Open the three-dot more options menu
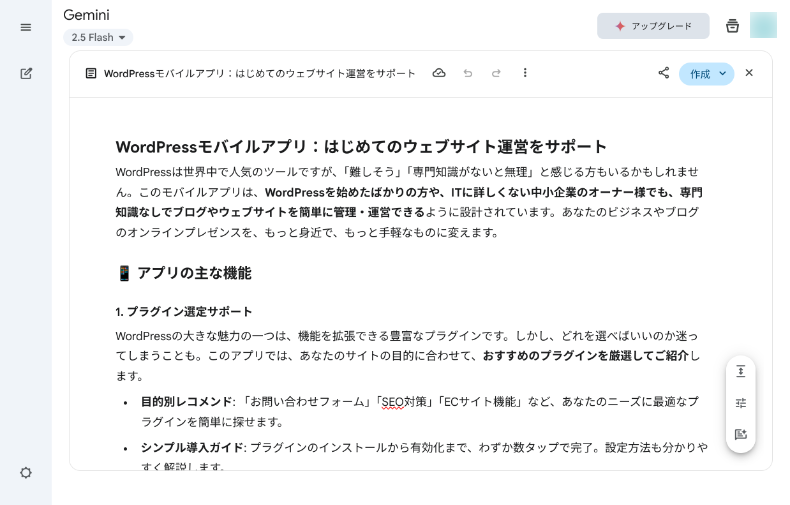 click(x=525, y=73)
